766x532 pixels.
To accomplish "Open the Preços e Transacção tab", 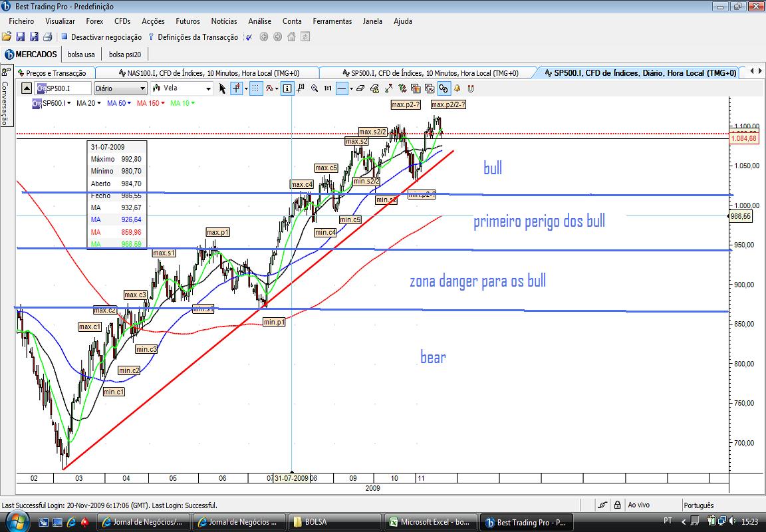I will pos(56,72).
